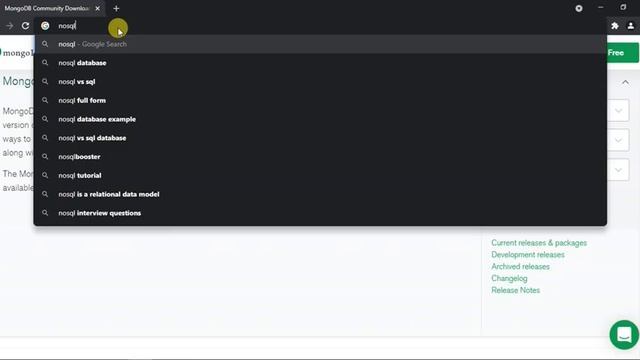Pick the 'nosql vs sql' suggestion
640x360 pixels.
[x=320, y=82]
